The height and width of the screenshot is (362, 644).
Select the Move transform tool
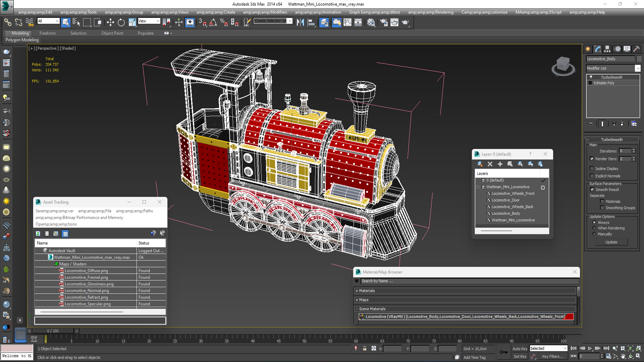click(x=110, y=22)
